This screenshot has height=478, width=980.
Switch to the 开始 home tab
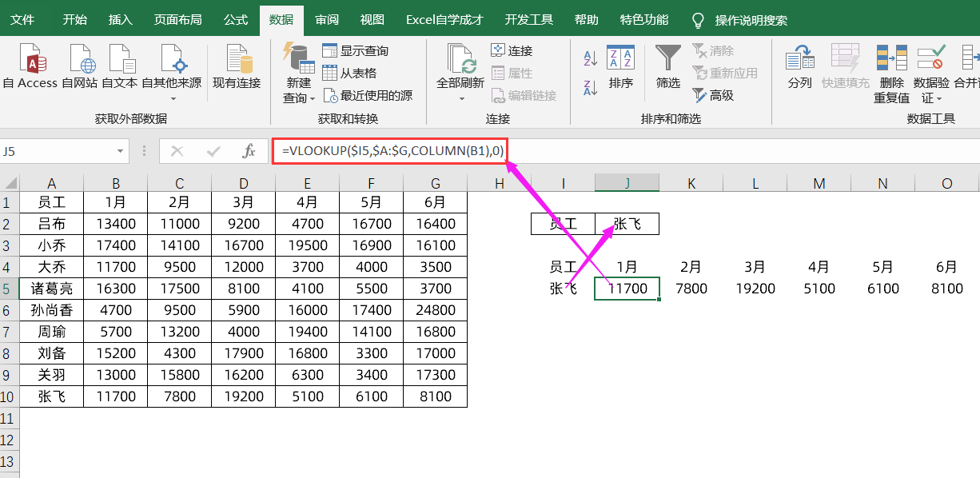click(75, 19)
